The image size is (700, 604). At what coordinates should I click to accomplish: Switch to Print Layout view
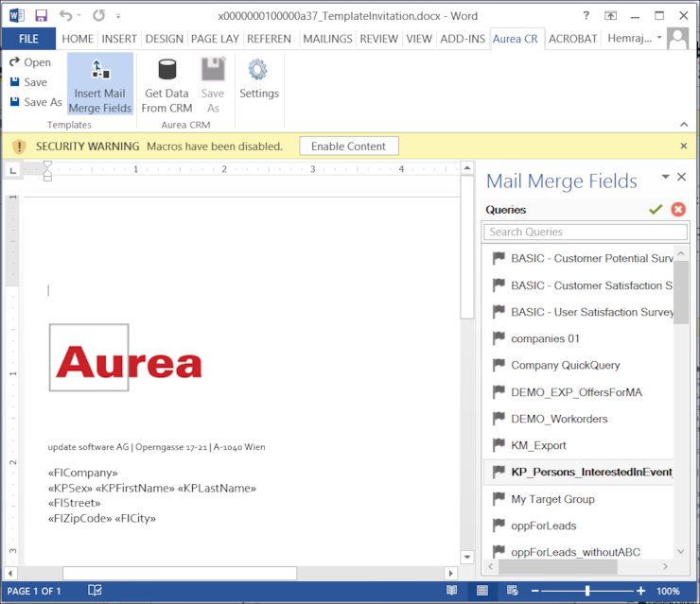(x=482, y=591)
